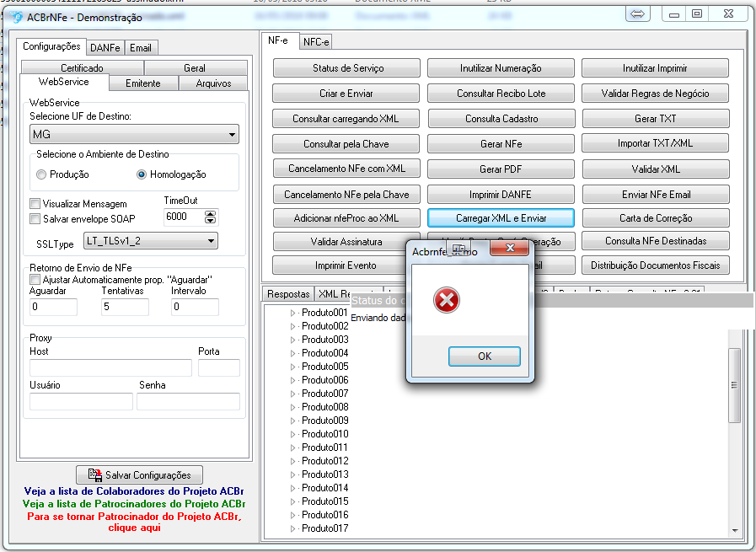Expand the Produto010 tree node
This screenshot has width=756, height=552.
(x=292, y=434)
